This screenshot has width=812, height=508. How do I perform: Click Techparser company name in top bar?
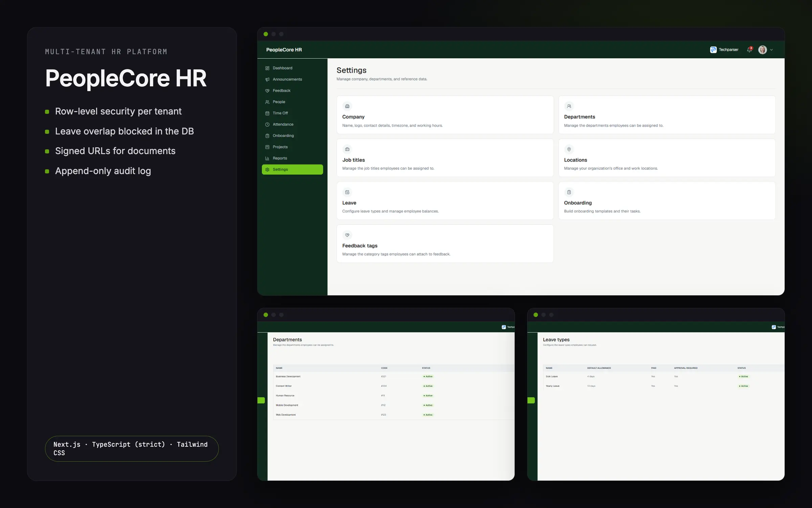point(728,50)
